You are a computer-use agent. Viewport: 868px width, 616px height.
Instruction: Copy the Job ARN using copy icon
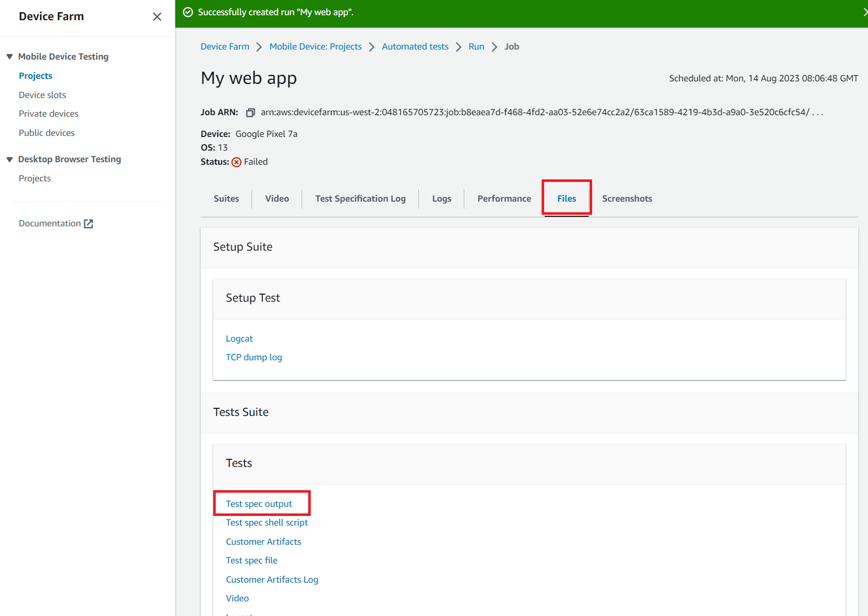(x=250, y=113)
